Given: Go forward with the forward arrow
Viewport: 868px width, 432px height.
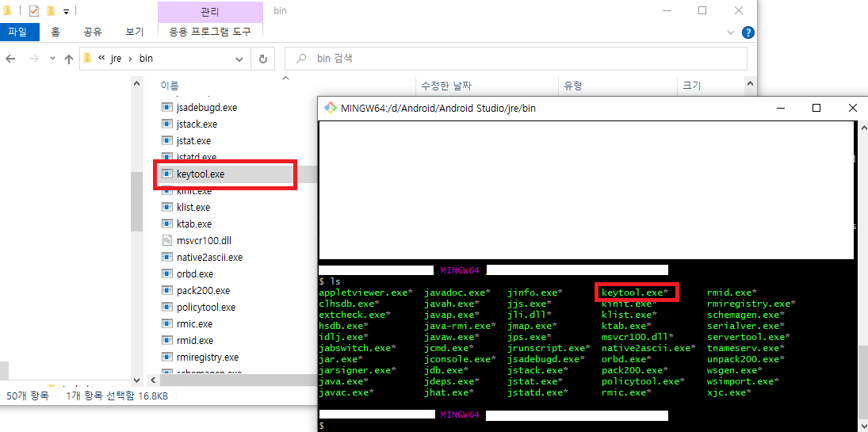Looking at the screenshot, I should pos(33,59).
